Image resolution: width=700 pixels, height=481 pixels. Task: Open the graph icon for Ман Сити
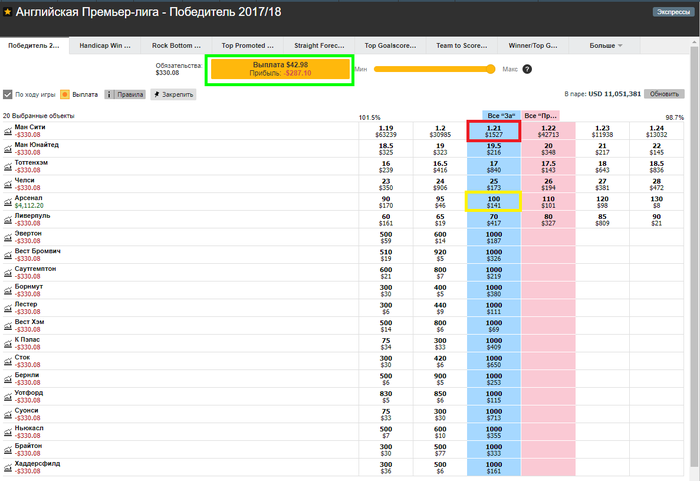tap(8, 131)
